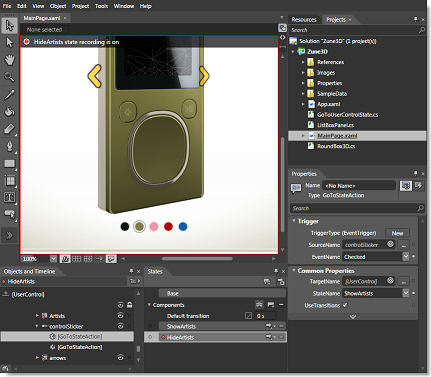This screenshot has height=377, width=431.
Task: Toggle the UseTransitions checkbox
Action: point(345,305)
